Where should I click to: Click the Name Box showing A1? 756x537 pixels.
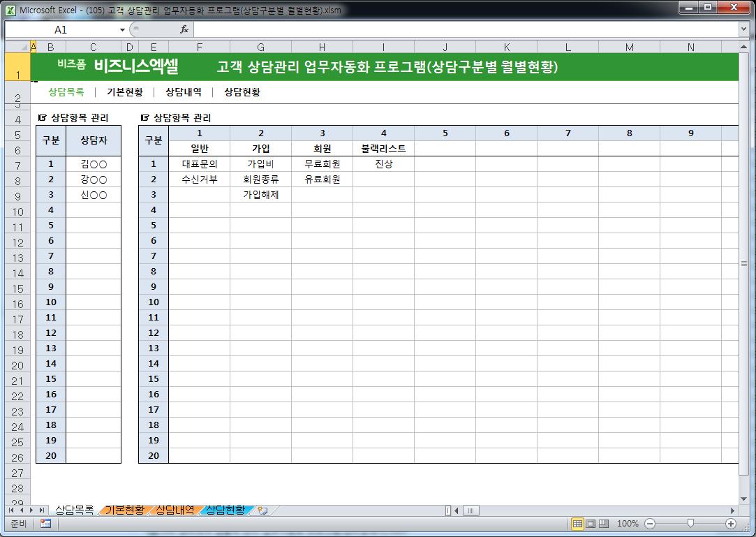(x=61, y=30)
